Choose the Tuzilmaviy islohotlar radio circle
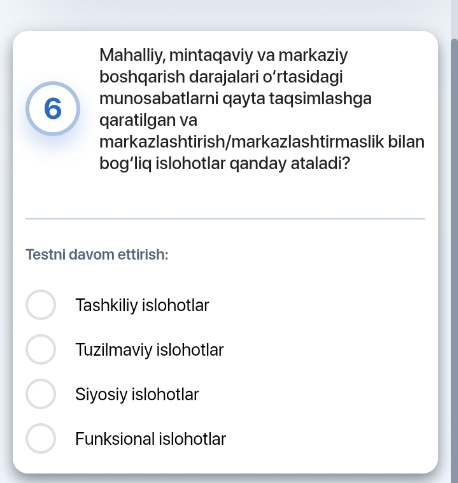This screenshot has width=458, height=483. (x=41, y=349)
